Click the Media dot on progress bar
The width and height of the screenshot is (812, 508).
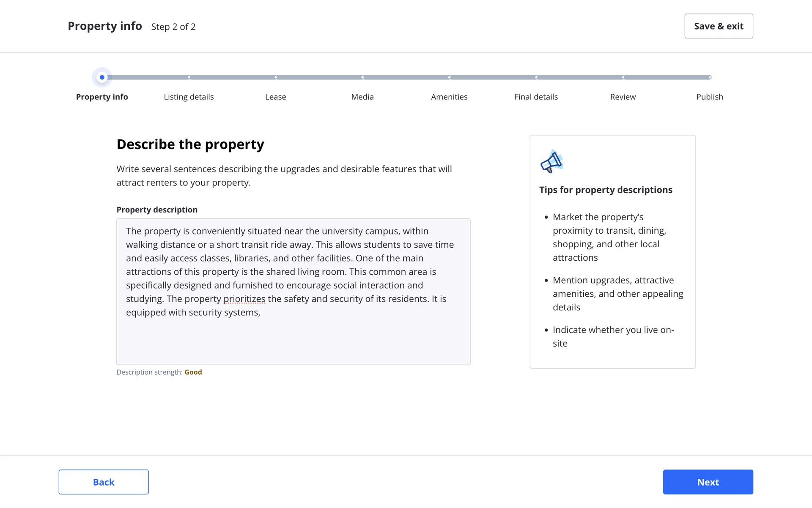pos(362,77)
